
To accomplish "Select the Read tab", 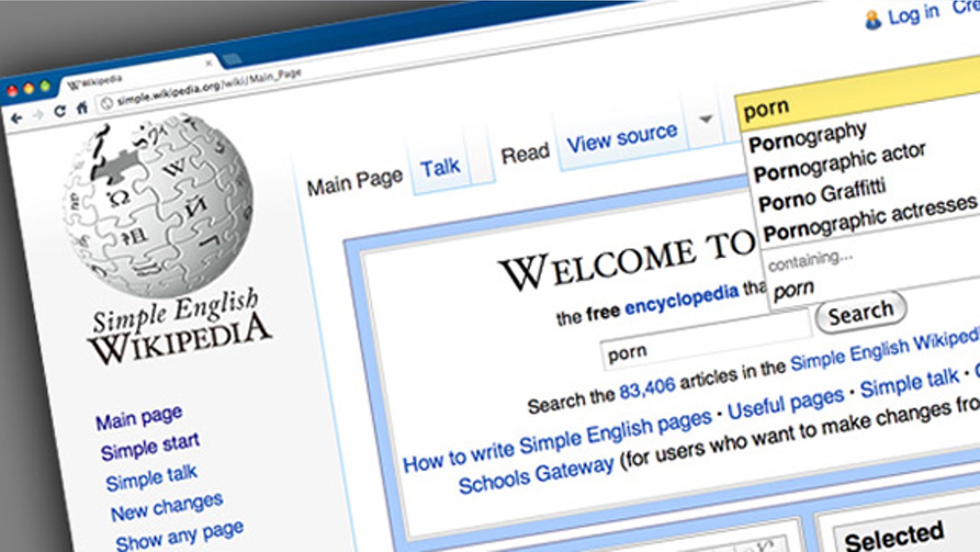I will [x=525, y=154].
